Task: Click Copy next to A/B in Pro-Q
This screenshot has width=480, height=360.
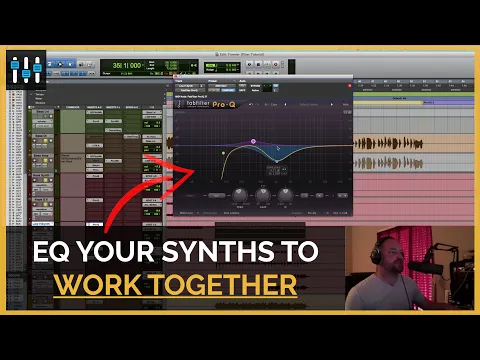Action: click(x=274, y=105)
